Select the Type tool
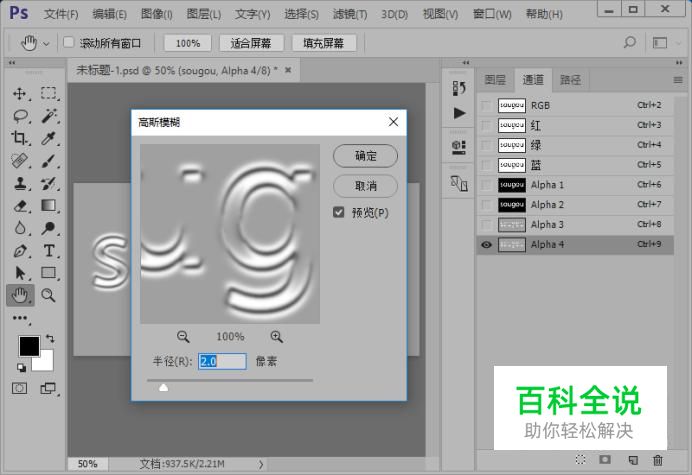The height and width of the screenshot is (475, 692). [x=49, y=251]
